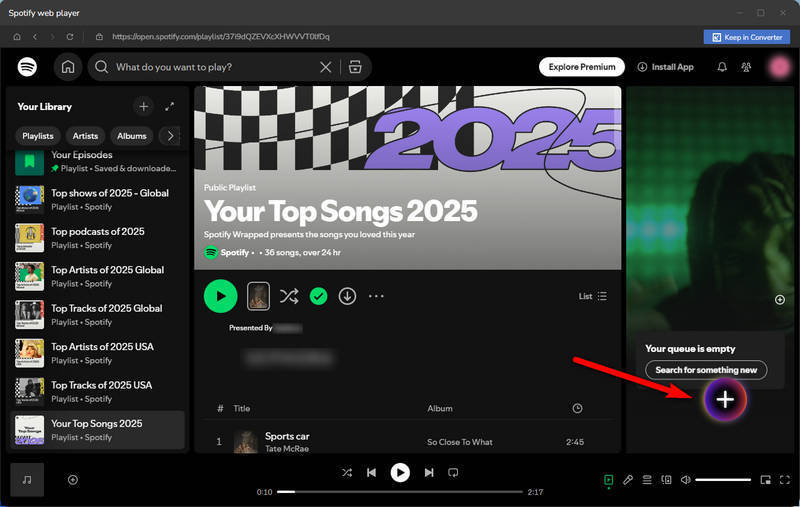
Task: Open the Queue icon
Action: (647, 480)
